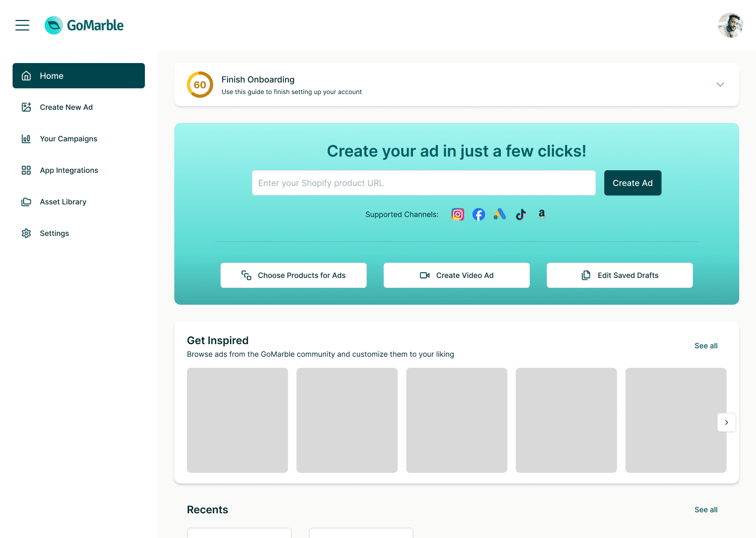Click See all next to Recents
Screen dimensions: 756x538
[706, 510]
